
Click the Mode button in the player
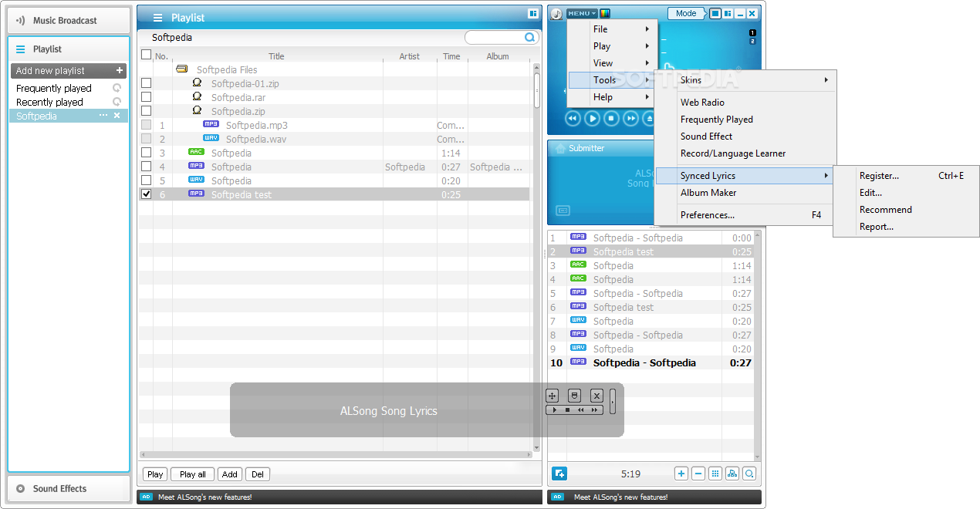tap(686, 13)
